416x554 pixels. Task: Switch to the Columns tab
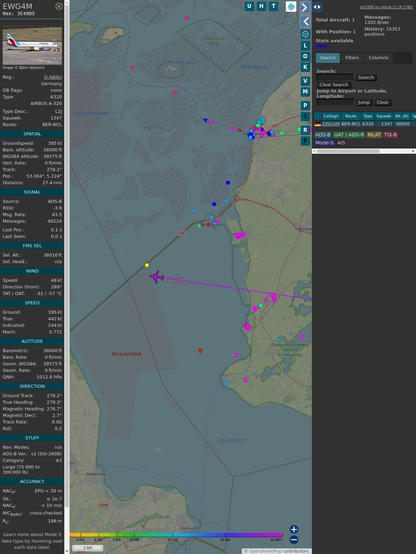tap(378, 58)
